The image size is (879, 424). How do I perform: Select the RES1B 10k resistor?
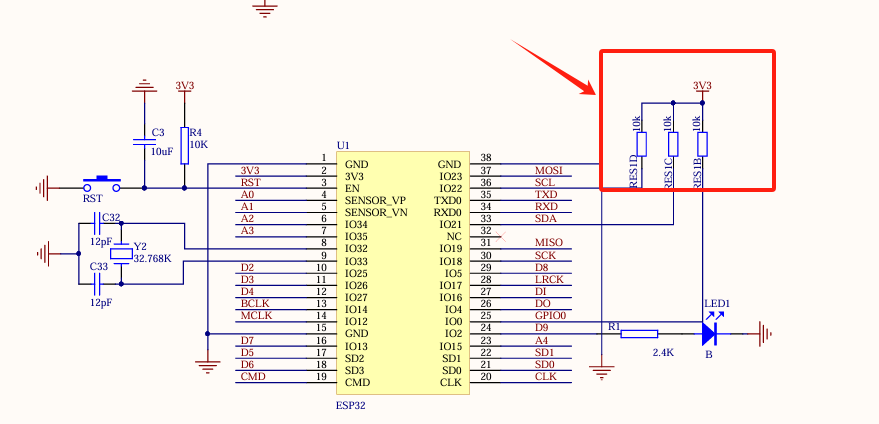(x=702, y=145)
